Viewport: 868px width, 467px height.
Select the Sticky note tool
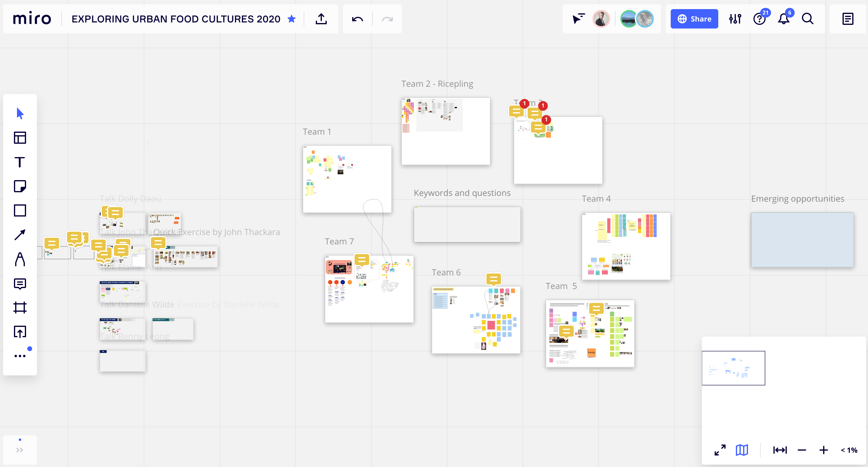pos(20,186)
